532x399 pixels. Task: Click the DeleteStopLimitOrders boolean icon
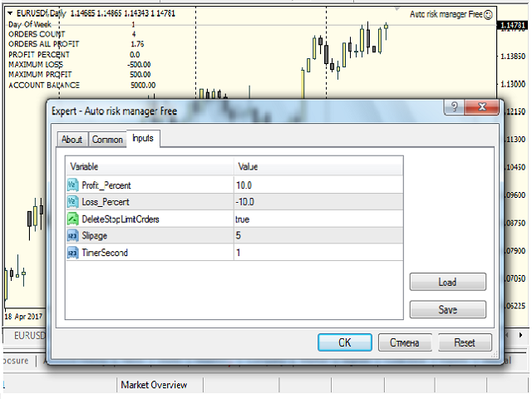(72, 219)
